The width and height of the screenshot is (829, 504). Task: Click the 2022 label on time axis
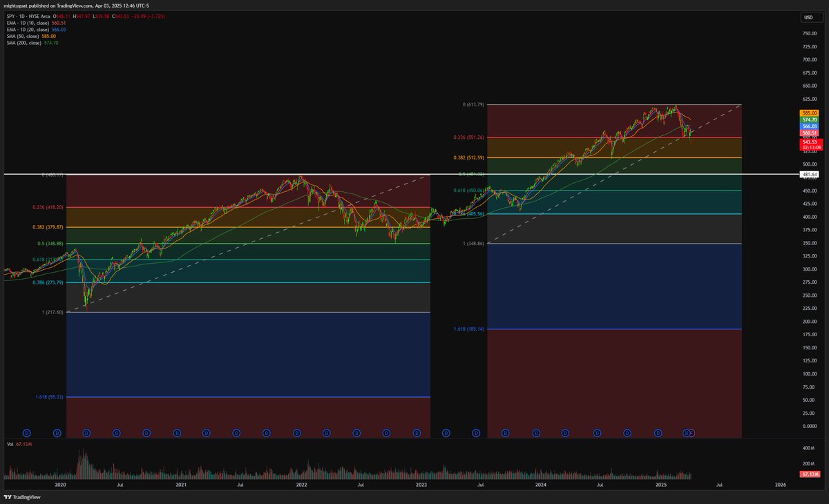click(x=301, y=485)
